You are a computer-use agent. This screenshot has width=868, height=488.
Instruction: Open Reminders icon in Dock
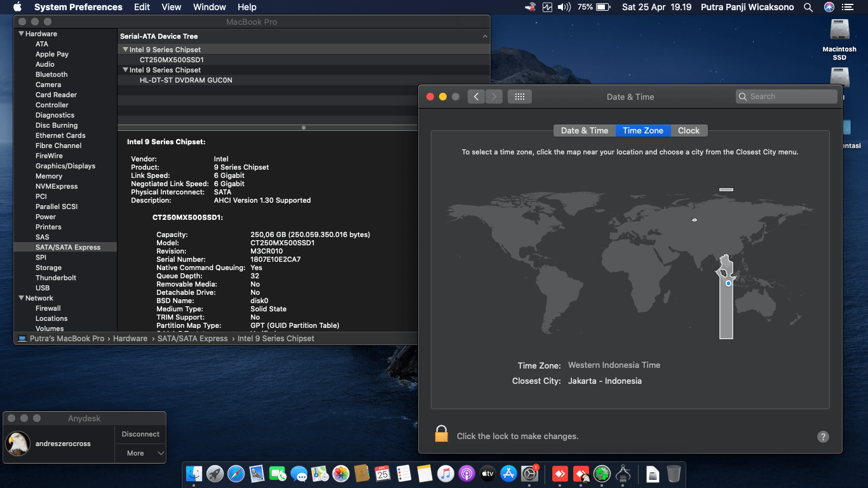tap(403, 473)
